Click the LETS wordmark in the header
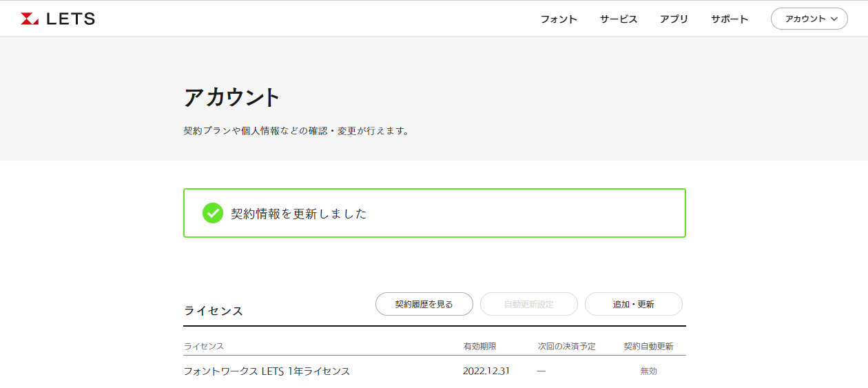Screen dimensions: 868x388 point(70,19)
